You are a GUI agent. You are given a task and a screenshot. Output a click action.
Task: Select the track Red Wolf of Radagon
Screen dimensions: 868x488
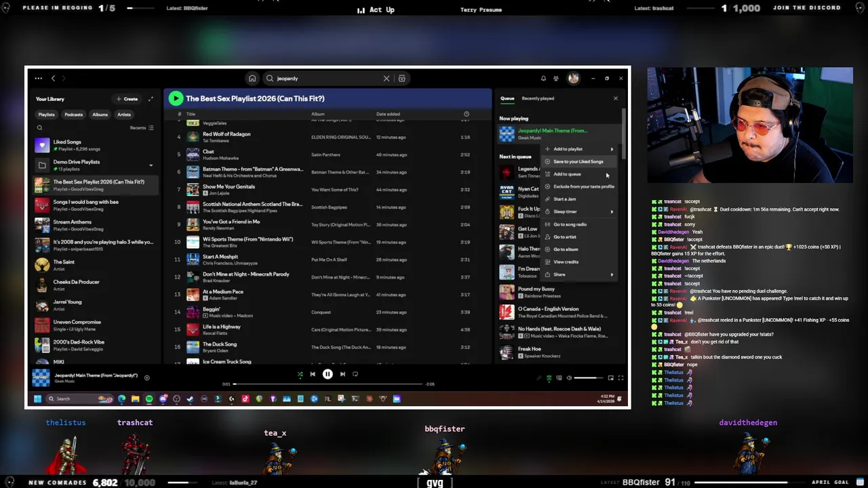click(328, 137)
